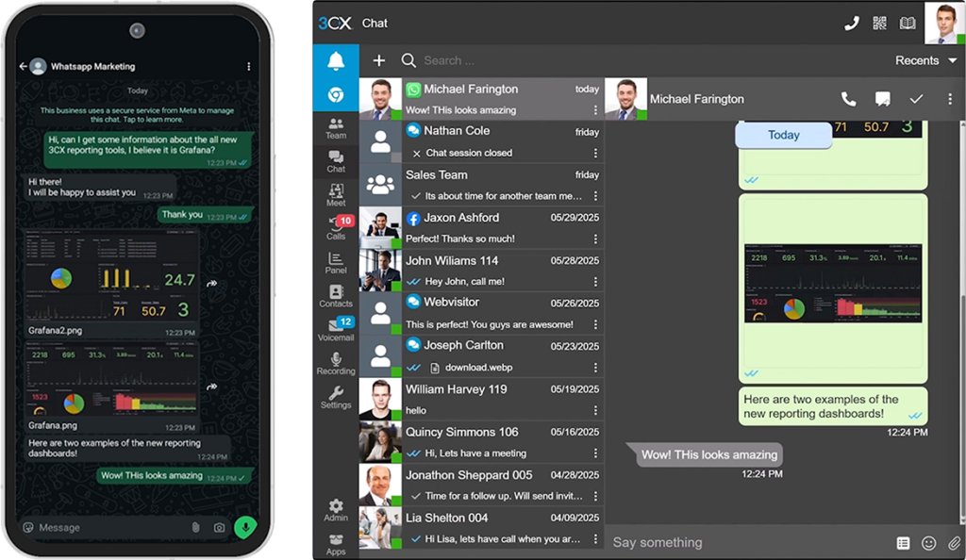Image resolution: width=966 pixels, height=560 pixels.
Task: Open the phonebook icon in header
Action: 908,24
